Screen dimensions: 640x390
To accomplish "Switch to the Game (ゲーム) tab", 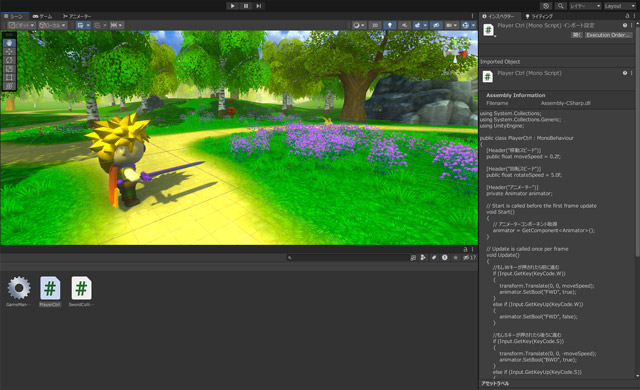I will (42, 16).
